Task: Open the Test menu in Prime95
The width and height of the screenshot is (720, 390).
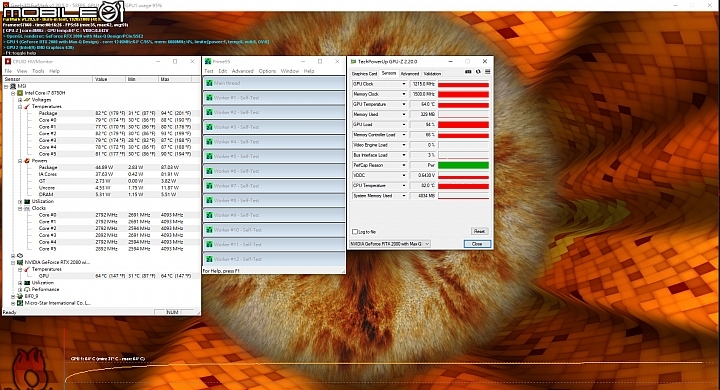Action: tap(208, 71)
